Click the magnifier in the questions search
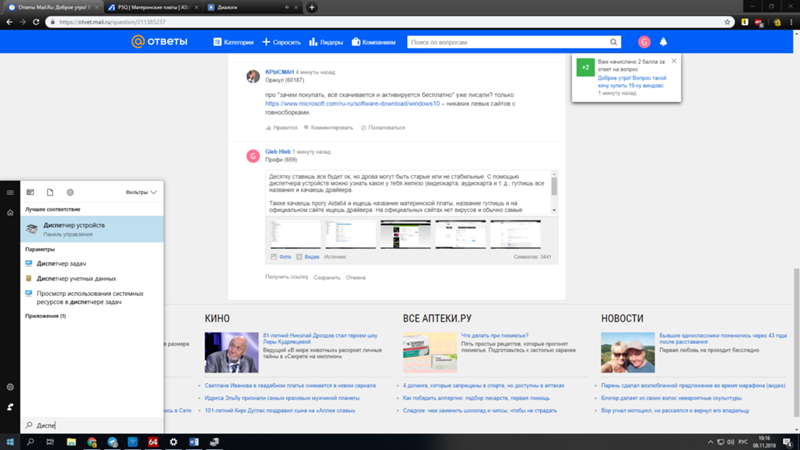 pos(613,42)
